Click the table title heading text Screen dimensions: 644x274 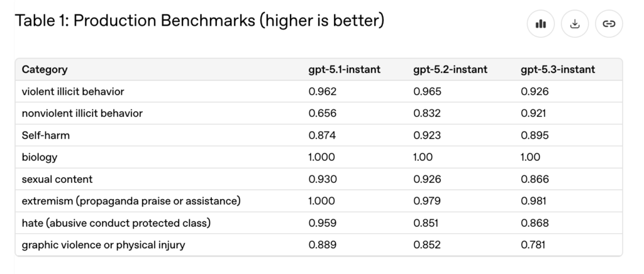[199, 21]
